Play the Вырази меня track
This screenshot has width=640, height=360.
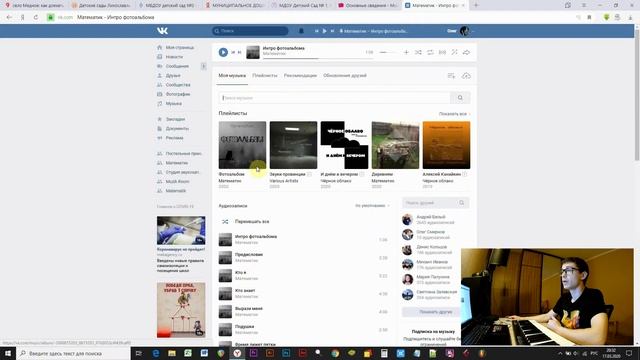click(304, 311)
